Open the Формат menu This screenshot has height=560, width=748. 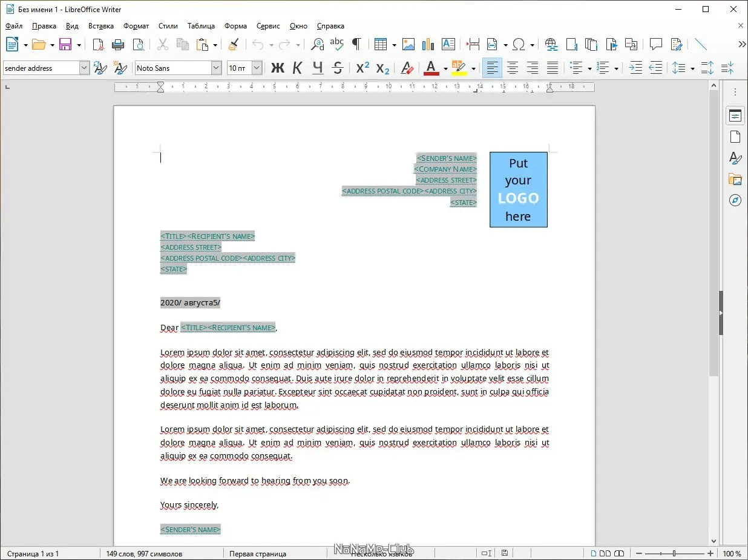(136, 26)
